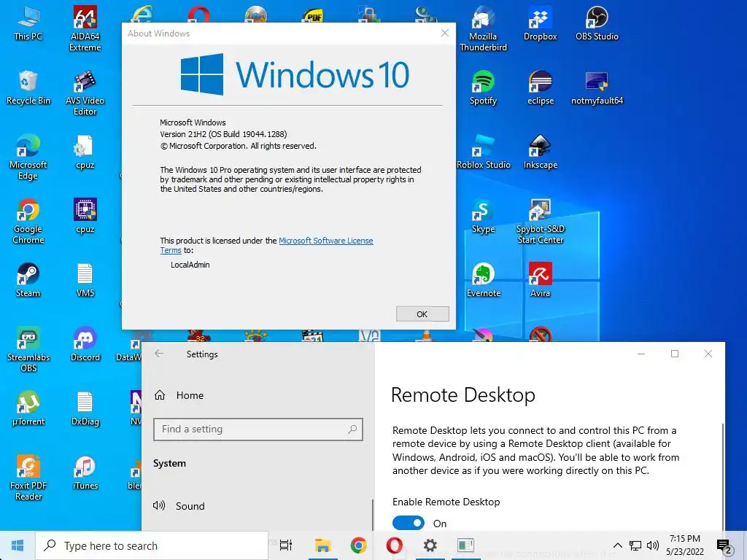Screen dimensions: 747x560
Task: Click OK in About Windows dialog
Action: (x=422, y=314)
